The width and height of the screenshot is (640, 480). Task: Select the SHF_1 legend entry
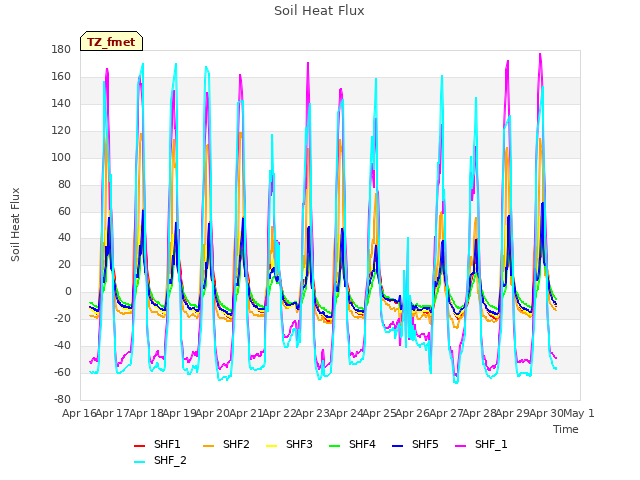(x=481, y=444)
